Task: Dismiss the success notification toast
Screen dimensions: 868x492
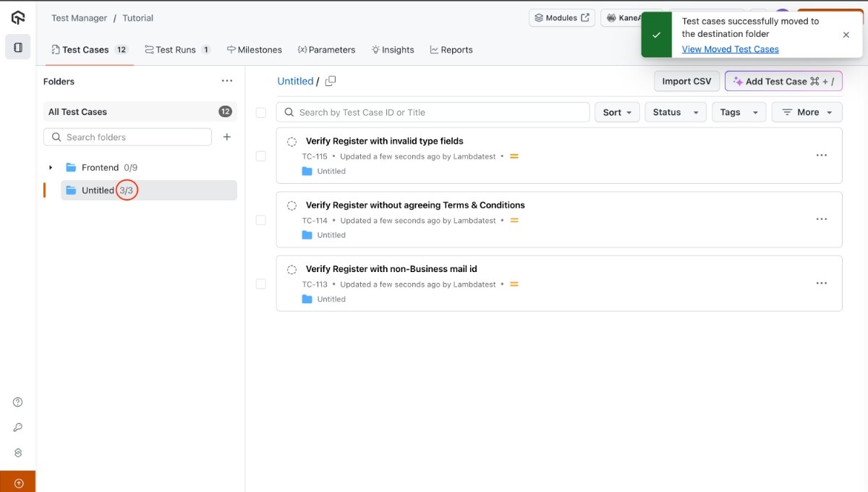Action: (x=846, y=35)
